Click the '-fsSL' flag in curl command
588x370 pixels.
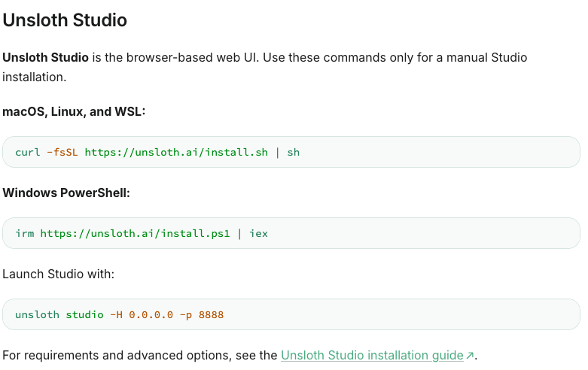(62, 153)
